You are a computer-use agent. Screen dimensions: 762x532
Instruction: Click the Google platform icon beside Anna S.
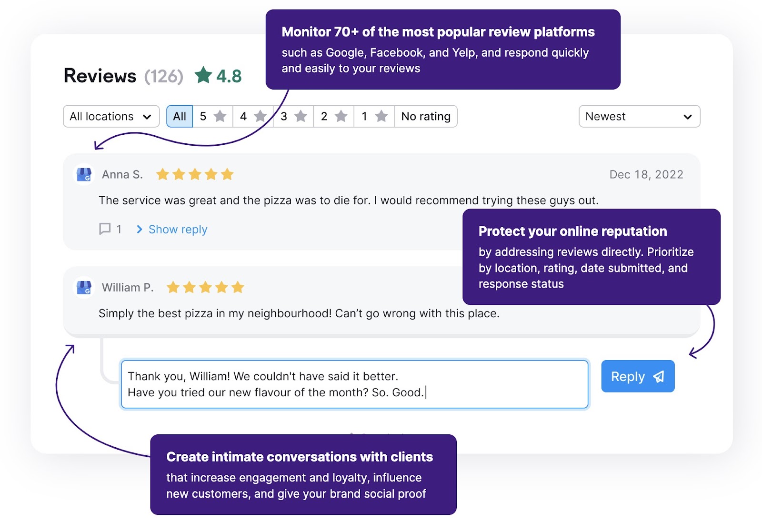pyautogui.click(x=84, y=174)
